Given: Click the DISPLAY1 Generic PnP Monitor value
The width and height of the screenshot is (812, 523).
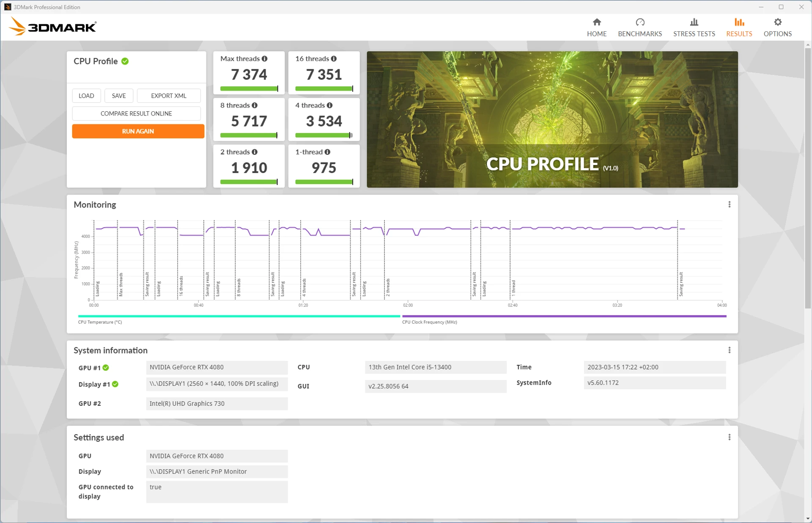Looking at the screenshot, I should (217, 472).
